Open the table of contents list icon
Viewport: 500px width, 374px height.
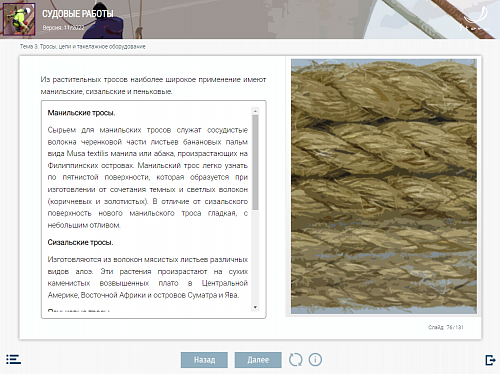tap(13, 359)
